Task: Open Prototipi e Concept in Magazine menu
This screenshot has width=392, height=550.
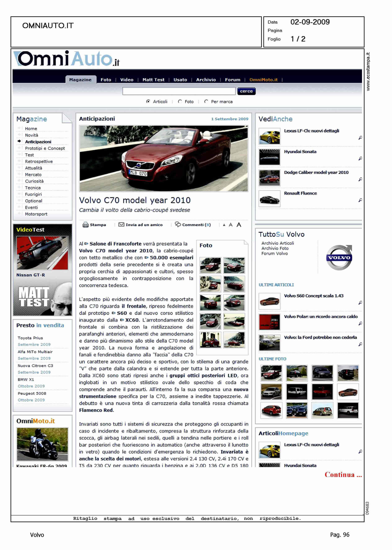Action: tap(45, 148)
